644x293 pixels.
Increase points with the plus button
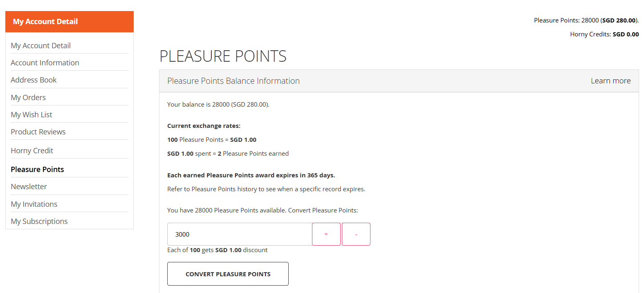click(326, 234)
